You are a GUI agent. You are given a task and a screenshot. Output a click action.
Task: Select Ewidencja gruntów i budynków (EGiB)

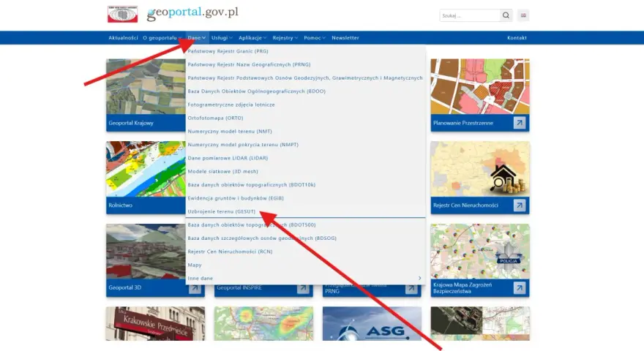236,198
